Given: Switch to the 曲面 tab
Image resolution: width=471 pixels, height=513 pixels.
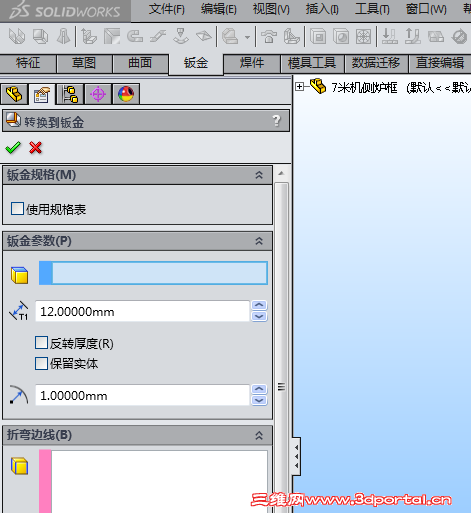Looking at the screenshot, I should click(x=140, y=63).
